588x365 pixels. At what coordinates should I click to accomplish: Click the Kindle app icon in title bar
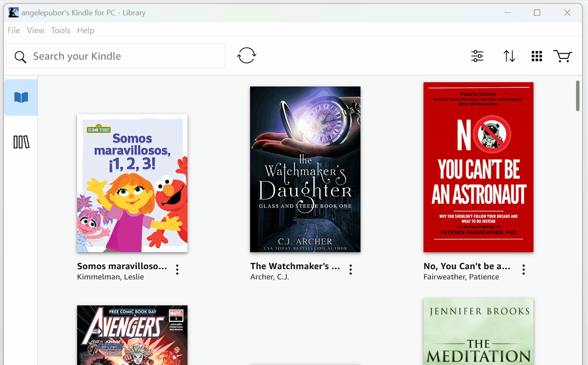tap(14, 13)
